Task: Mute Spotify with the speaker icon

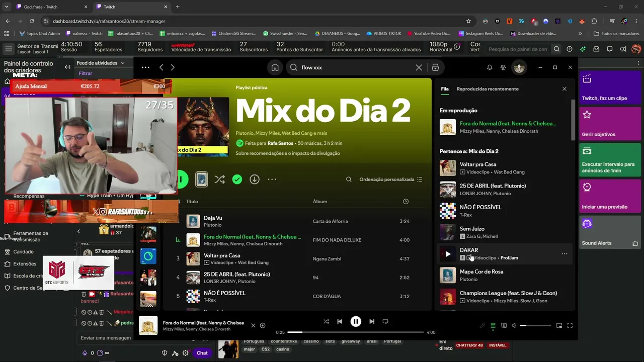Action: click(x=514, y=326)
